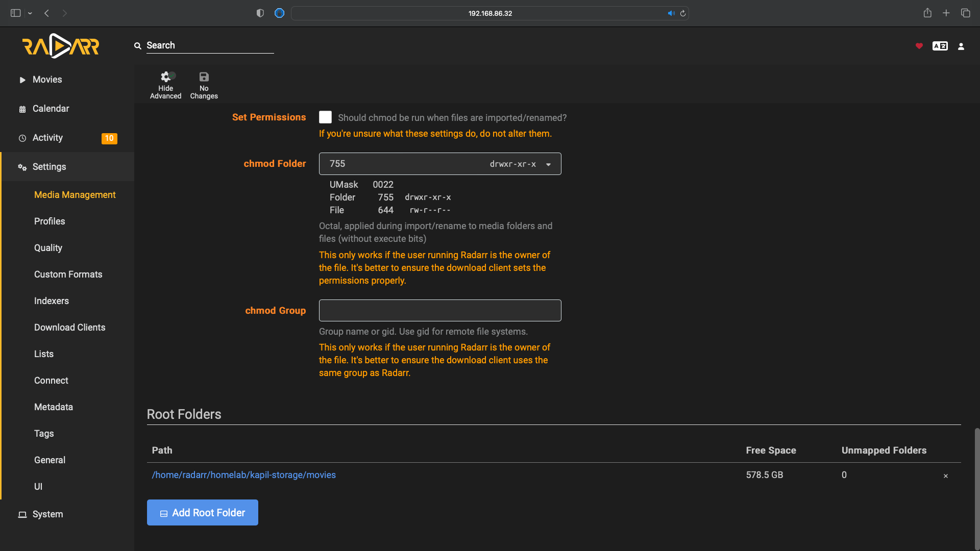Open the chmod Folder dropdown
The height and width of the screenshot is (551, 980).
click(x=440, y=164)
